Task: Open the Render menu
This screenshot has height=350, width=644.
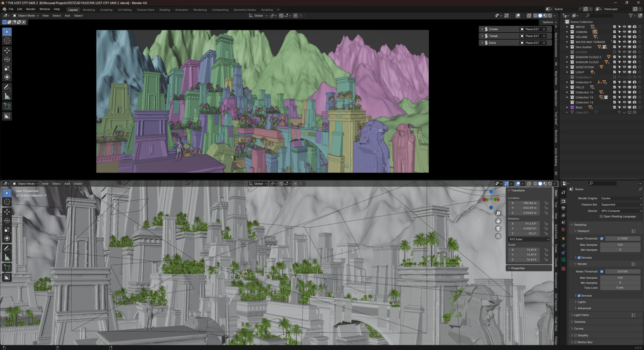Action: point(31,9)
